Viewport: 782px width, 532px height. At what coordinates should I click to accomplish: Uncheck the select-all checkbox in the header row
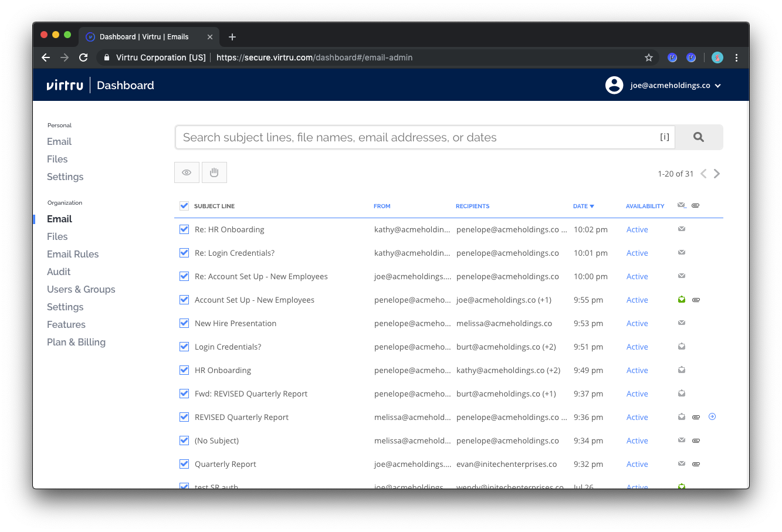click(184, 206)
